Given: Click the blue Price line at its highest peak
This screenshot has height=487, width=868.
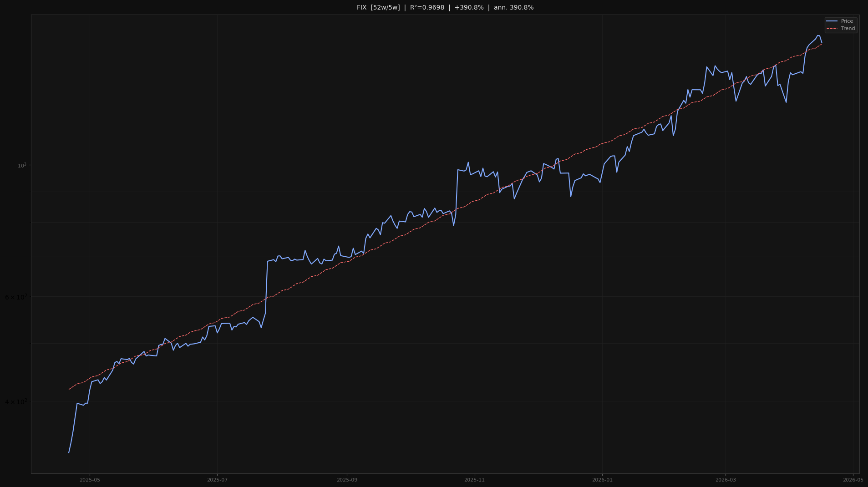Looking at the screenshot, I should coord(819,36).
